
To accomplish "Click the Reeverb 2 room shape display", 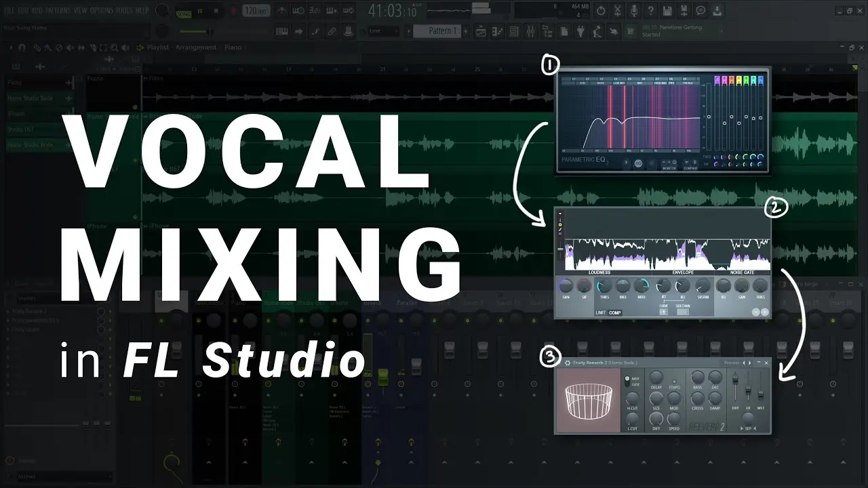I will tap(589, 400).
